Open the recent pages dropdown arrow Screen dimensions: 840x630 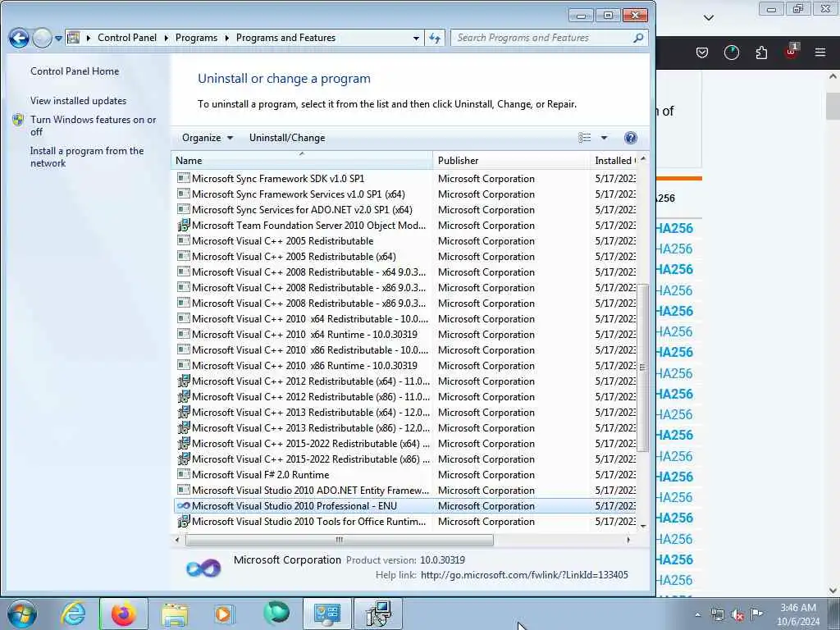[x=58, y=39]
